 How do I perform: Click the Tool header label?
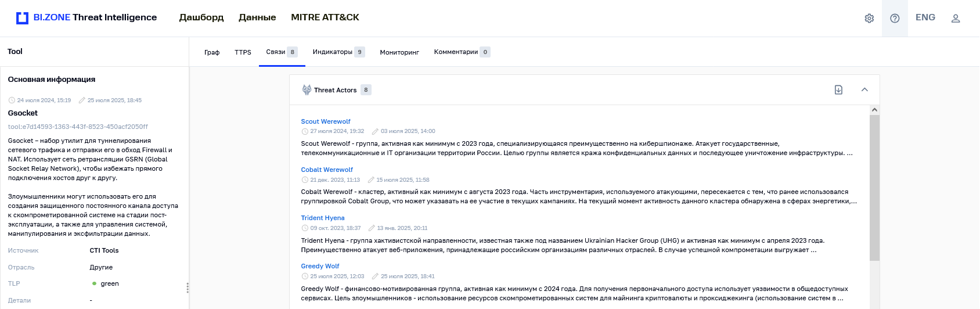click(x=15, y=52)
